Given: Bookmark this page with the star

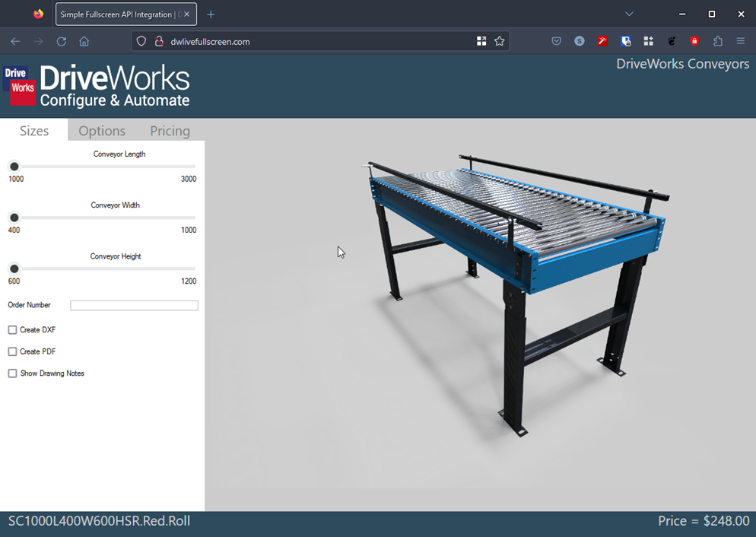Looking at the screenshot, I should coord(500,42).
